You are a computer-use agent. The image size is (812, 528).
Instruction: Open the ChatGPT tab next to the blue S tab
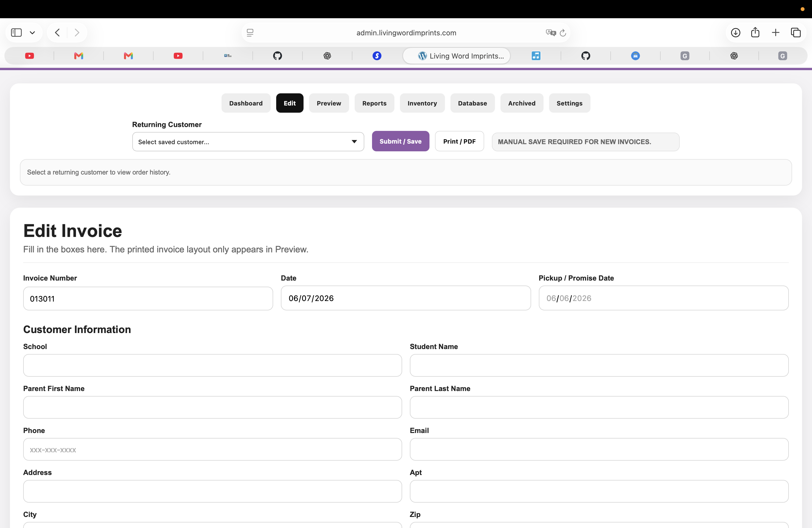pyautogui.click(x=327, y=56)
